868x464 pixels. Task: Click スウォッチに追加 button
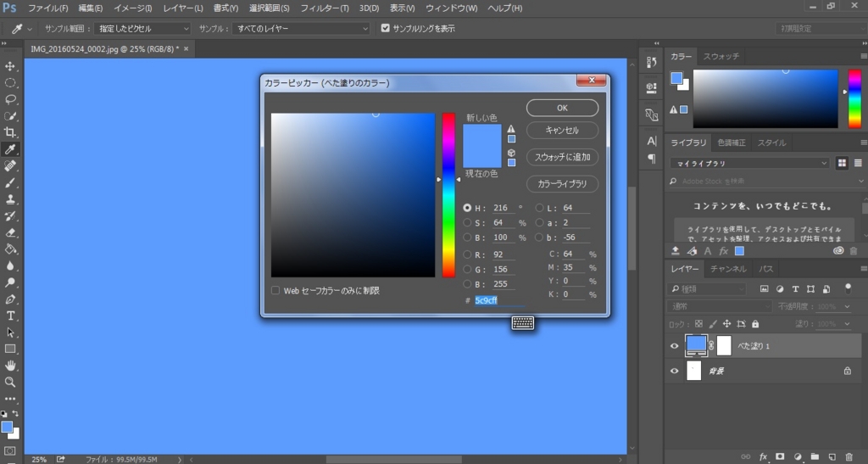point(562,157)
